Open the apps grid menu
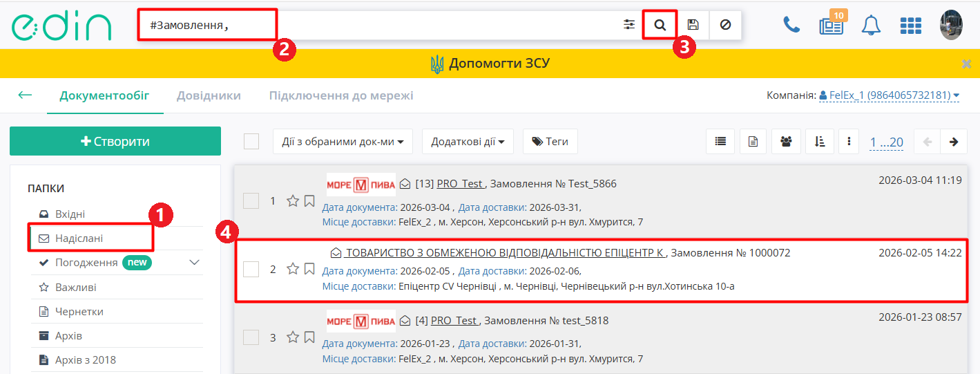The width and height of the screenshot is (980, 374). click(x=911, y=26)
